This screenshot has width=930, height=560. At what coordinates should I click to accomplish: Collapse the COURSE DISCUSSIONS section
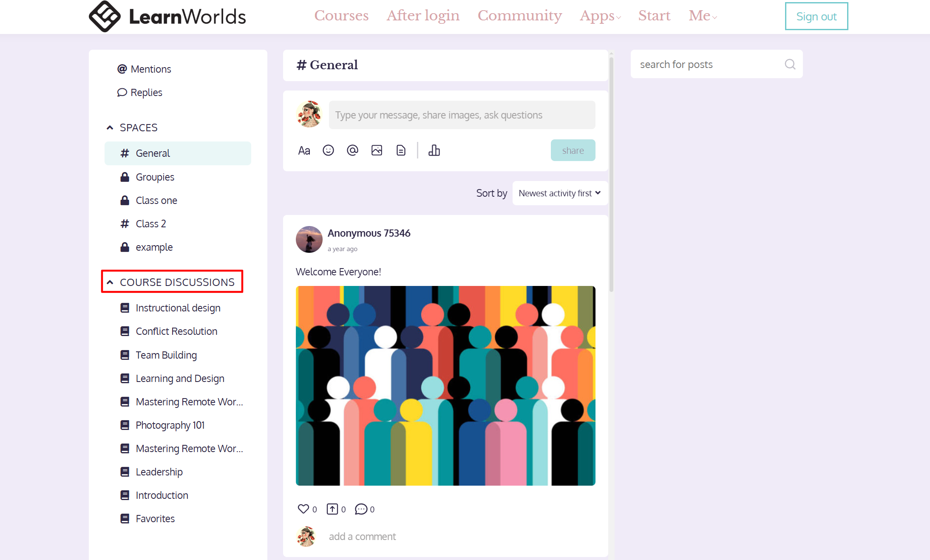pyautogui.click(x=110, y=282)
